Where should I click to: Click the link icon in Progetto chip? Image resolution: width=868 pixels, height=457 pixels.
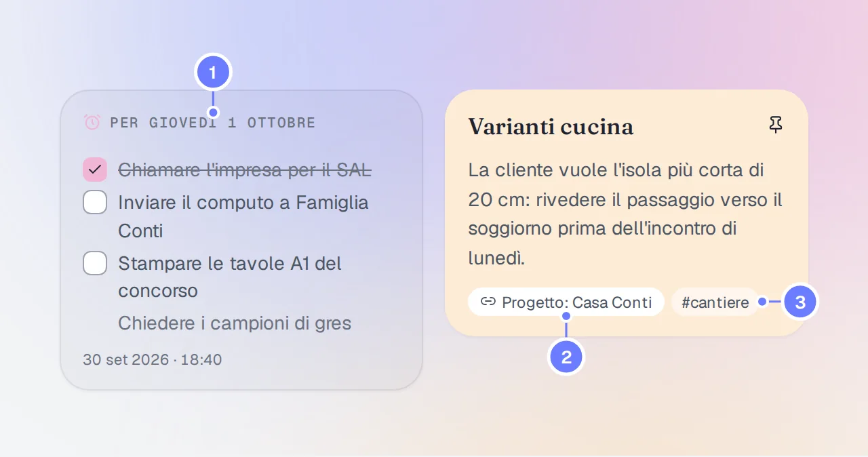click(x=488, y=302)
